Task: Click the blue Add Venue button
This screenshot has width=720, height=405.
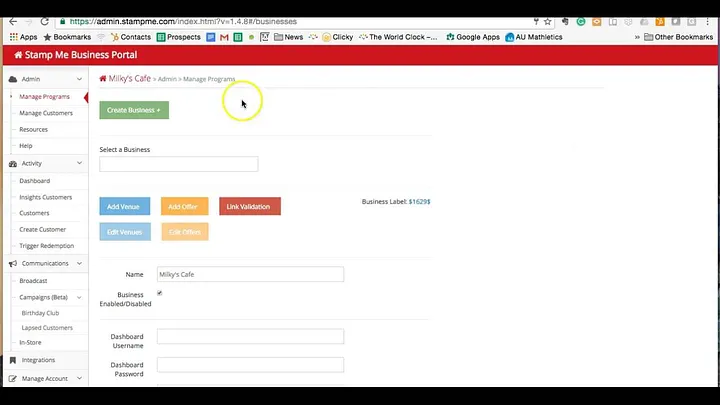Action: tap(124, 206)
